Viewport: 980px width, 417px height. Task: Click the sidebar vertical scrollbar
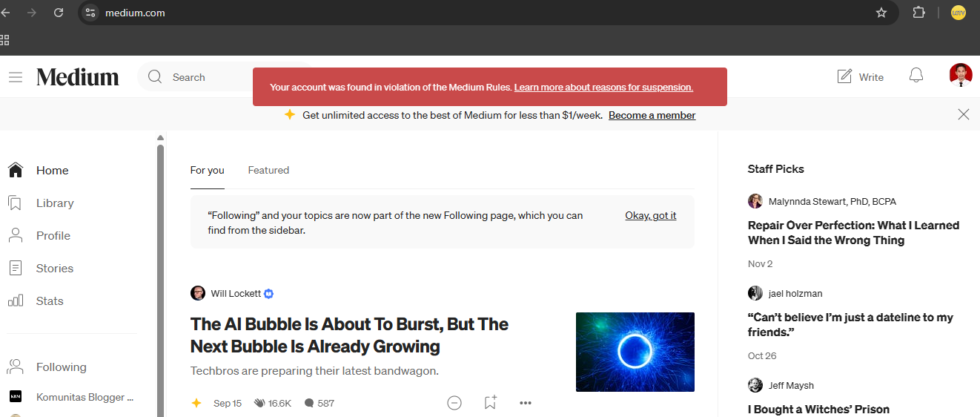click(160, 280)
